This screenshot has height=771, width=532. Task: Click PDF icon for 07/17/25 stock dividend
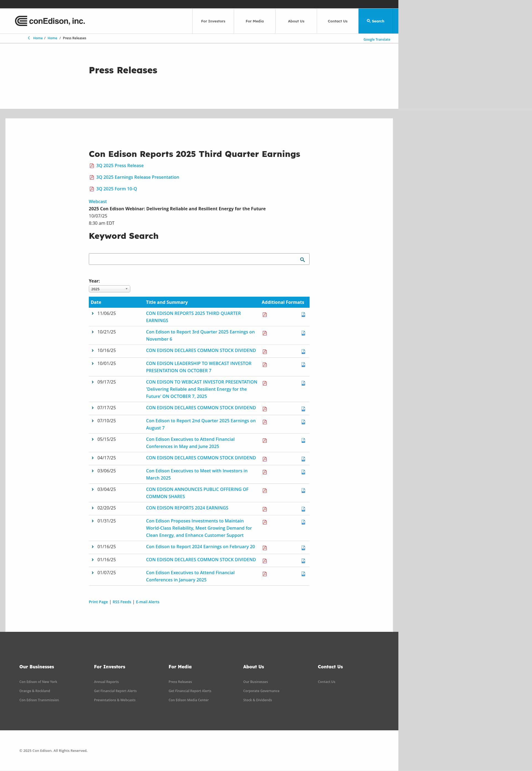(265, 408)
